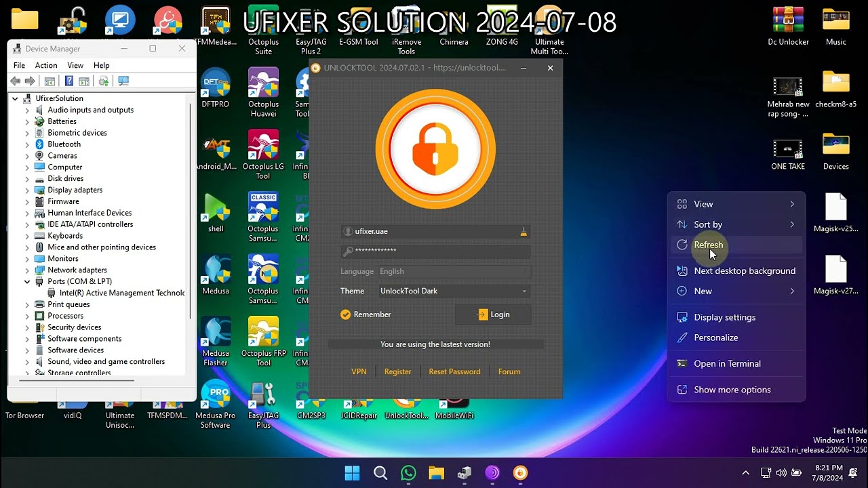Select Next desktop background
The image size is (868, 488).
(736, 271)
